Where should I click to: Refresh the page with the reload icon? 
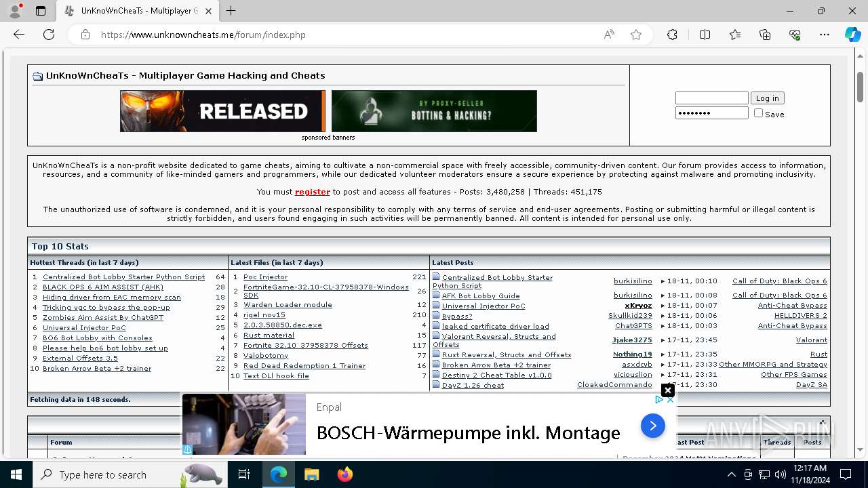click(x=49, y=35)
